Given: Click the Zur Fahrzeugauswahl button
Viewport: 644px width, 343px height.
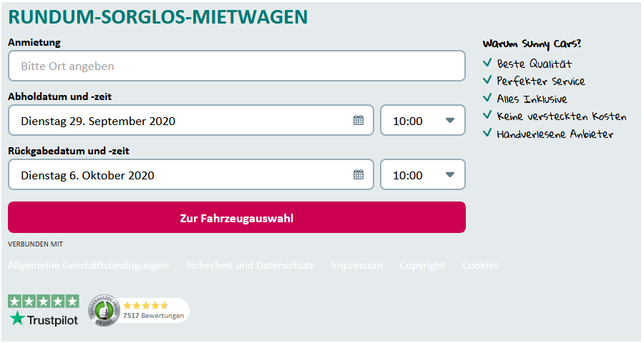Looking at the screenshot, I should point(237,218).
